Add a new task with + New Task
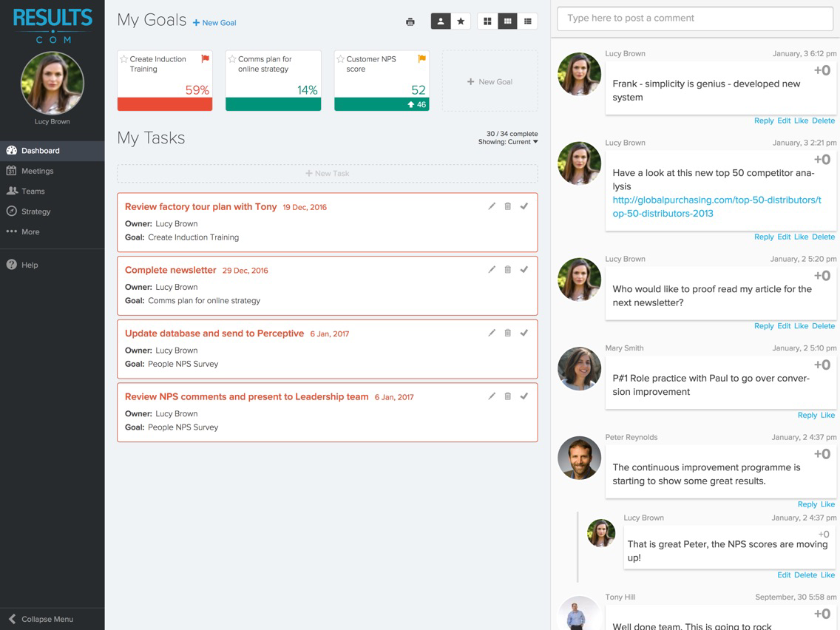The image size is (840, 630). click(328, 174)
